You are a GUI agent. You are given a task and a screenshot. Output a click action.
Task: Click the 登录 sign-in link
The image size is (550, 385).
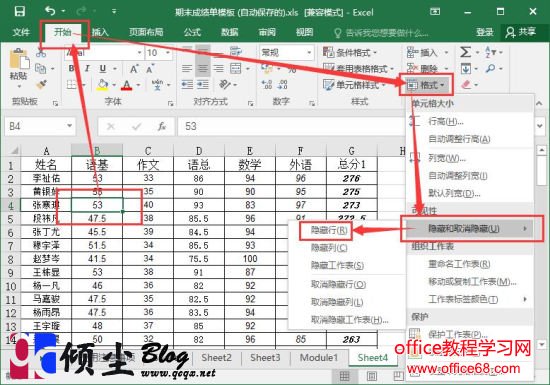click(485, 32)
